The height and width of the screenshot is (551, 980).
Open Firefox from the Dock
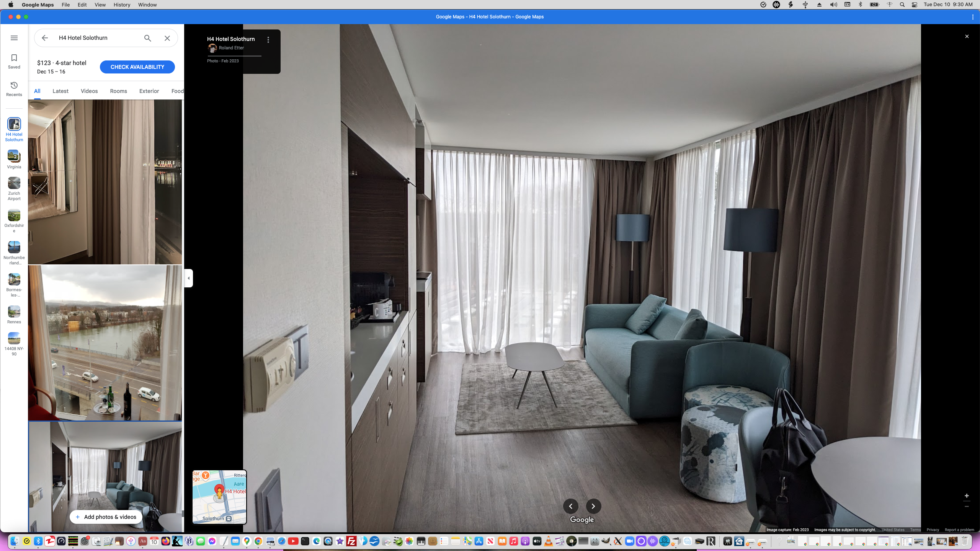pos(165,541)
